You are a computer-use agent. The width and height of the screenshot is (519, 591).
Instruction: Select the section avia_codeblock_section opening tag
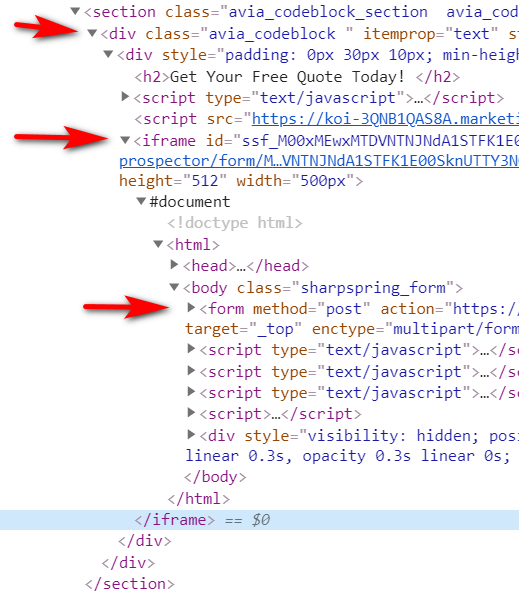302,12
